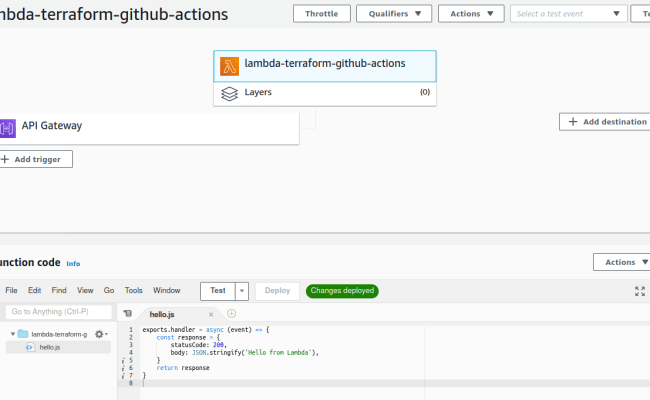The image size is (650, 400).
Task: Select the lambda-terraform-g folder
Action: pos(59,334)
